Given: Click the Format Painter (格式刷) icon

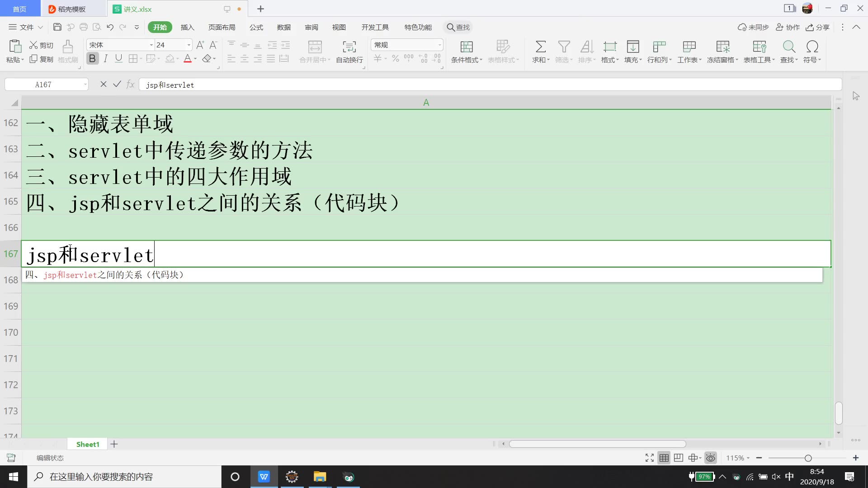Looking at the screenshot, I should [x=67, y=51].
